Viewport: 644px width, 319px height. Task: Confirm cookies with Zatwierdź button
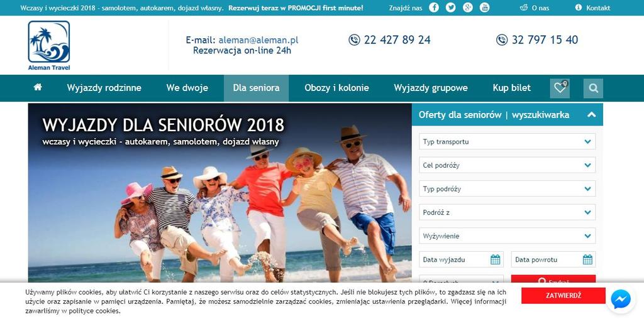(563, 296)
